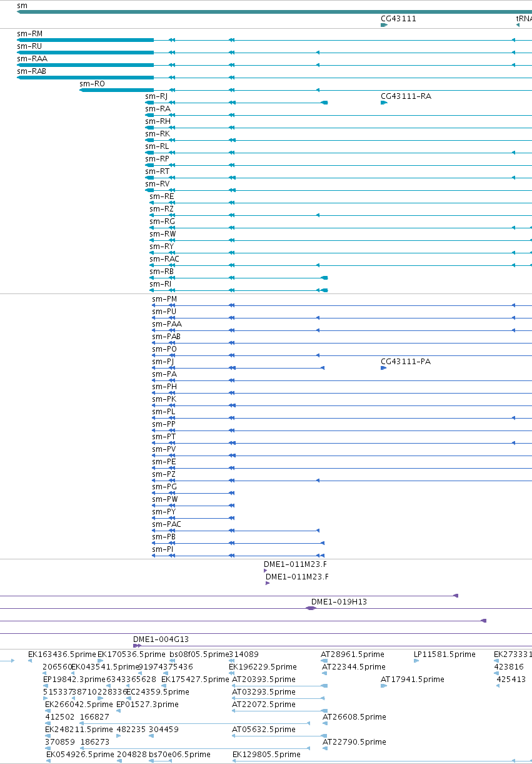Select protein label sm-PAB

click(166, 337)
